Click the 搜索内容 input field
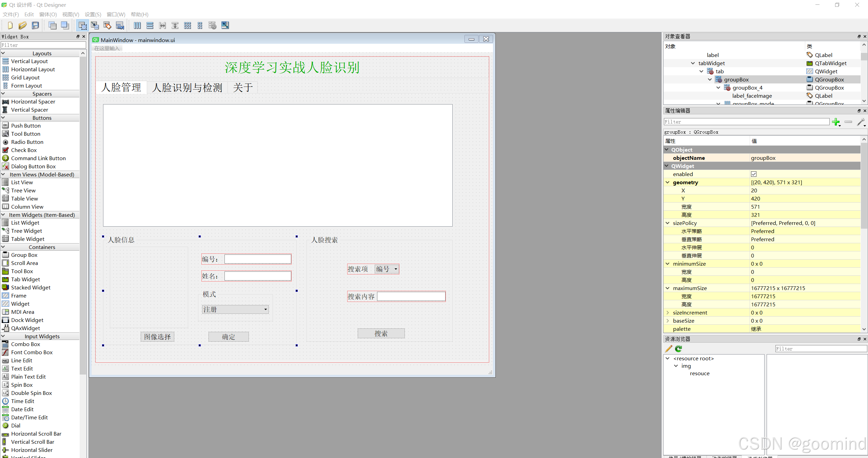868x458 pixels. (x=411, y=296)
